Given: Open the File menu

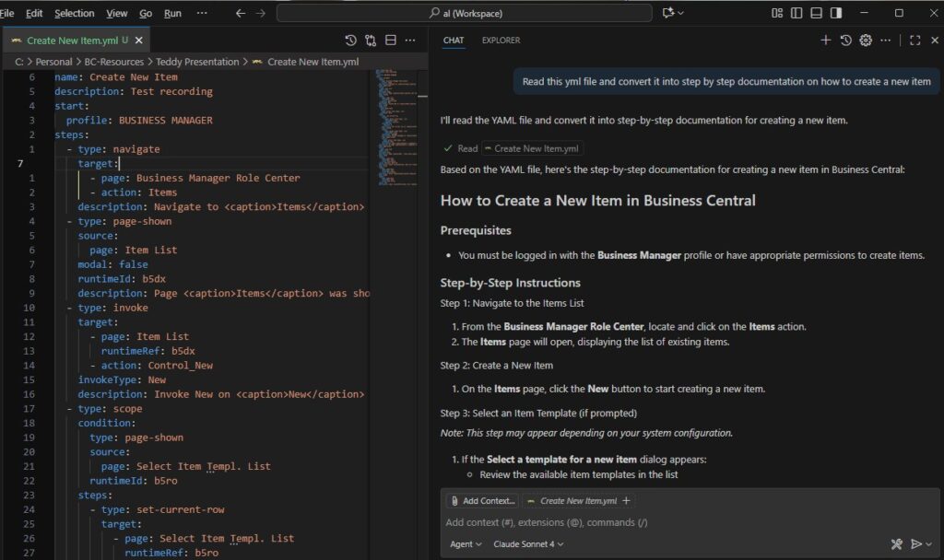Looking at the screenshot, I should click(x=6, y=13).
